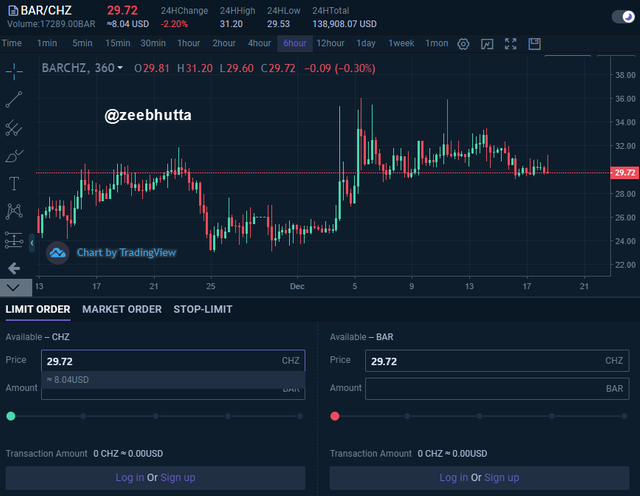Viewport: 640px width, 496px height.
Task: Open the XABCD pattern tool
Action: point(14,211)
